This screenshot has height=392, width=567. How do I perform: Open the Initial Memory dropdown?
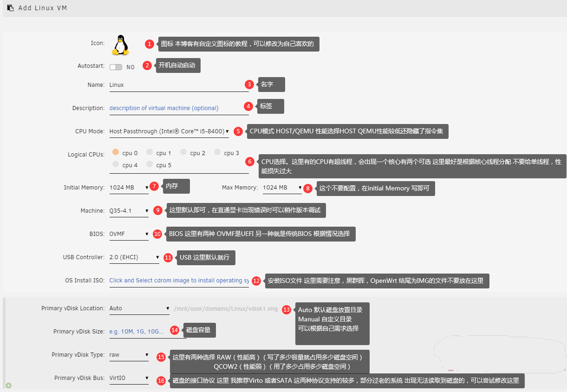pyautogui.click(x=129, y=188)
